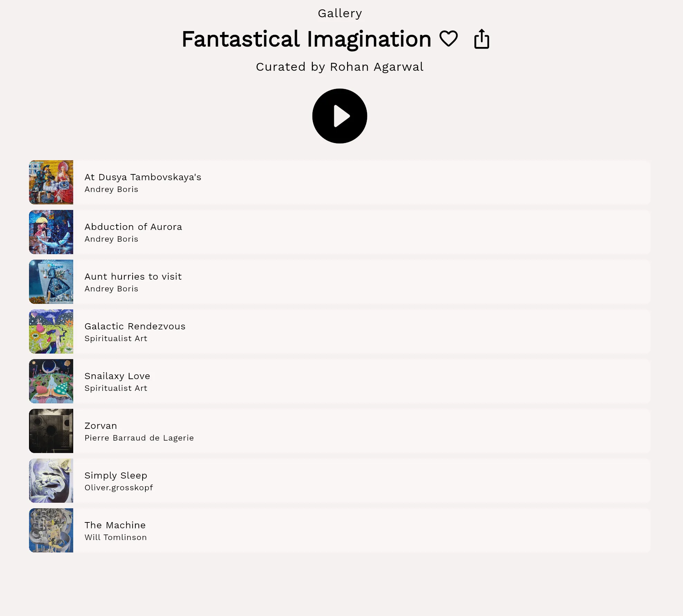Open the share options for this gallery
This screenshot has height=616, width=683.
[x=481, y=39]
